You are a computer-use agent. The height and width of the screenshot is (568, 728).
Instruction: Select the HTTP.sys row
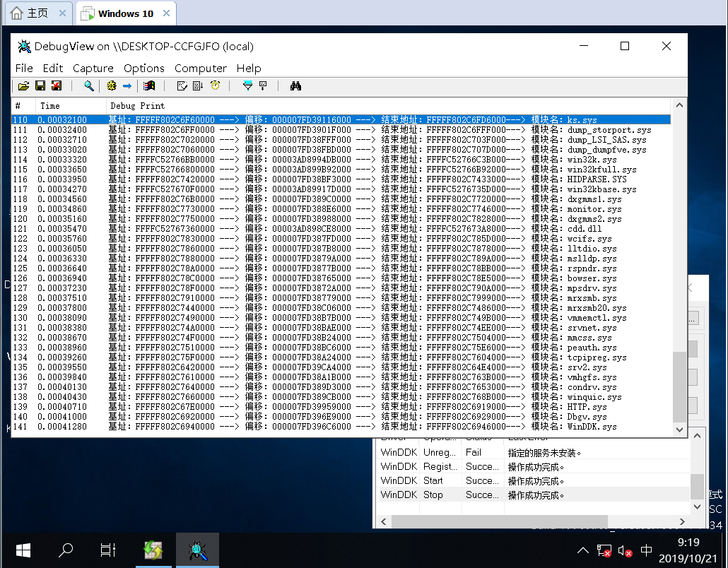pos(341,406)
